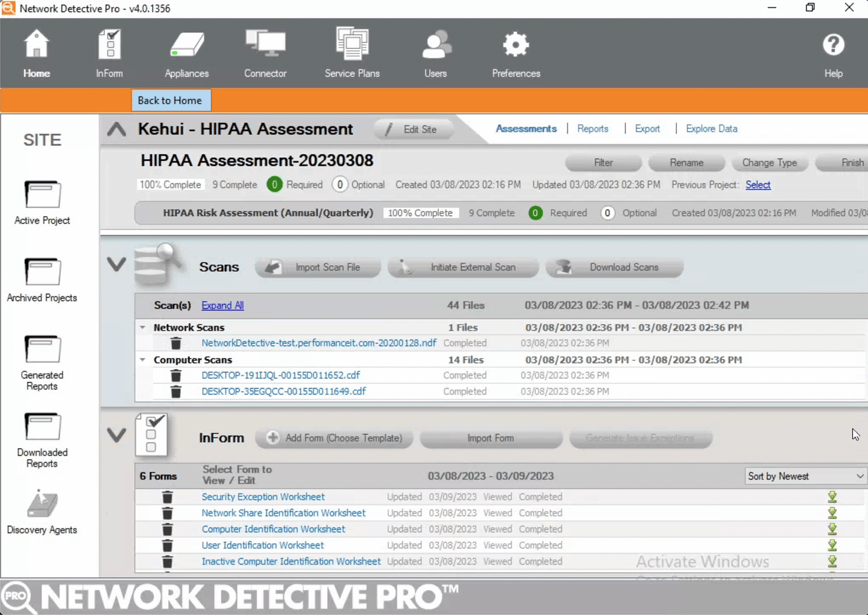Select InForm in the top toolbar

point(109,52)
